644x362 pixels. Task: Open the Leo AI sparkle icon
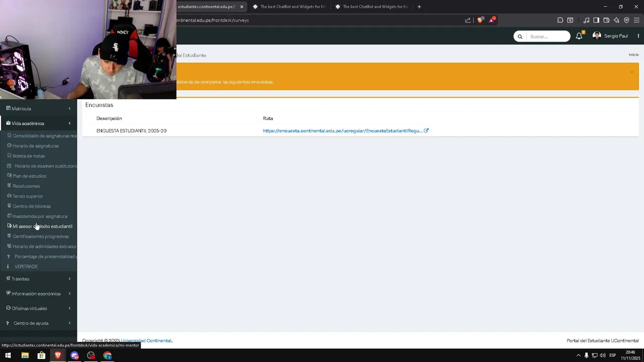click(x=616, y=20)
